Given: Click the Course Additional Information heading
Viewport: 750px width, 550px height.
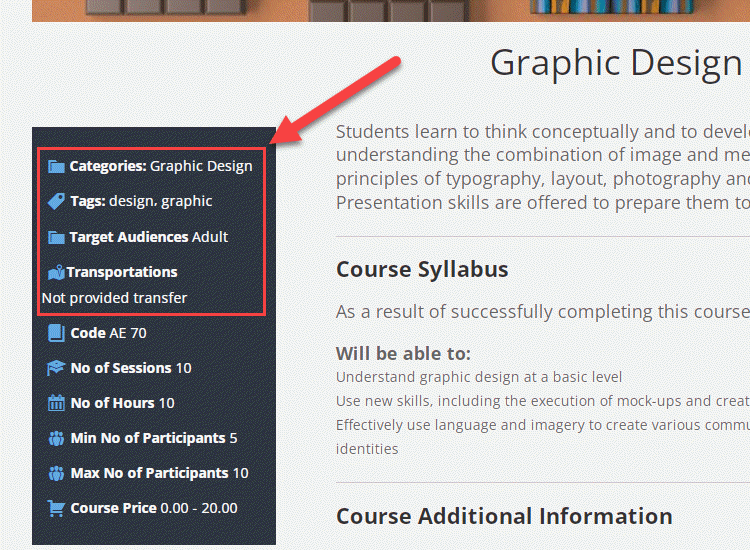Looking at the screenshot, I should pos(504,516).
